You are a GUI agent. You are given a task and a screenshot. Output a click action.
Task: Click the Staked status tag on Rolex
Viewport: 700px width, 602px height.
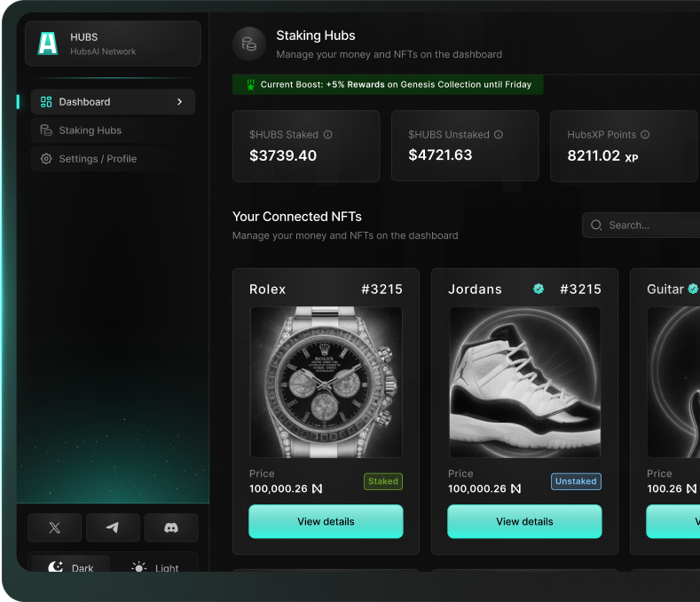pos(383,481)
